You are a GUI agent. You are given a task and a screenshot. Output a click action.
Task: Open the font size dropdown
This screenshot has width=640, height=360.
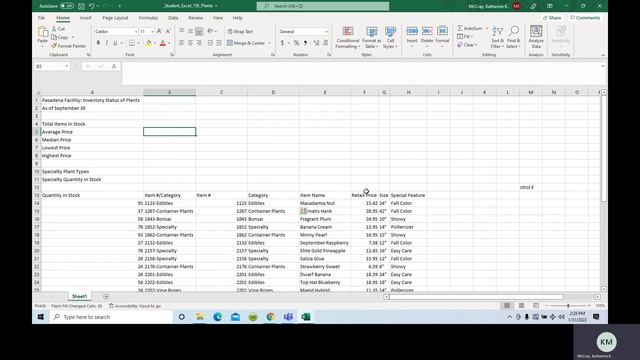pos(152,31)
